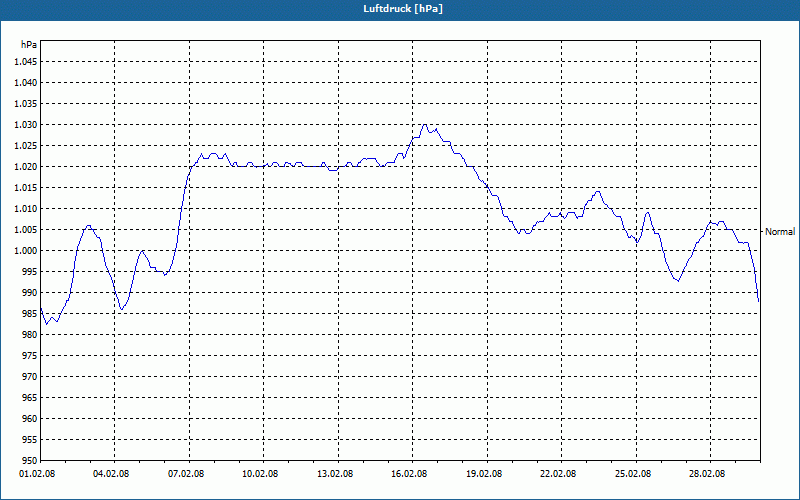Click the 10.02.08 date label
Screen dimensions: 800x500
261,474
